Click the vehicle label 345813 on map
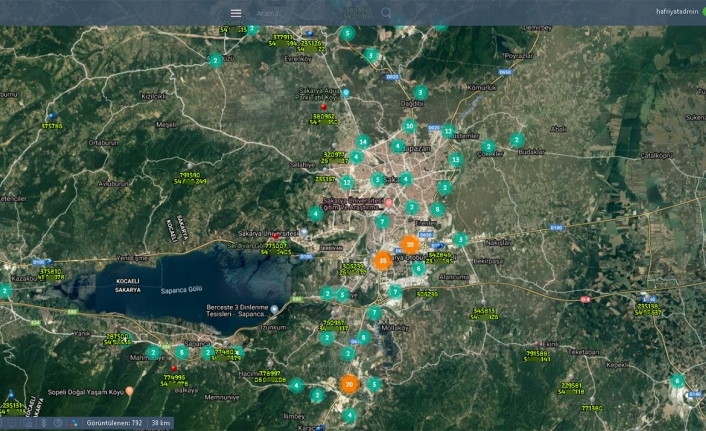The height and width of the screenshot is (431, 706). (484, 311)
